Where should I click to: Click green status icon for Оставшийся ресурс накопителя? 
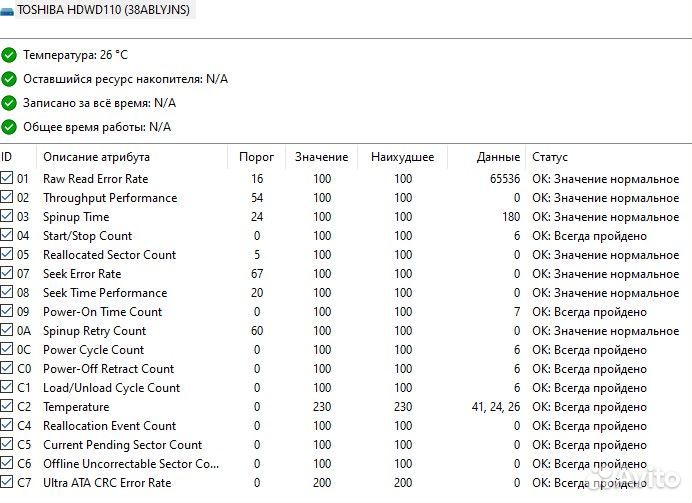[9, 79]
